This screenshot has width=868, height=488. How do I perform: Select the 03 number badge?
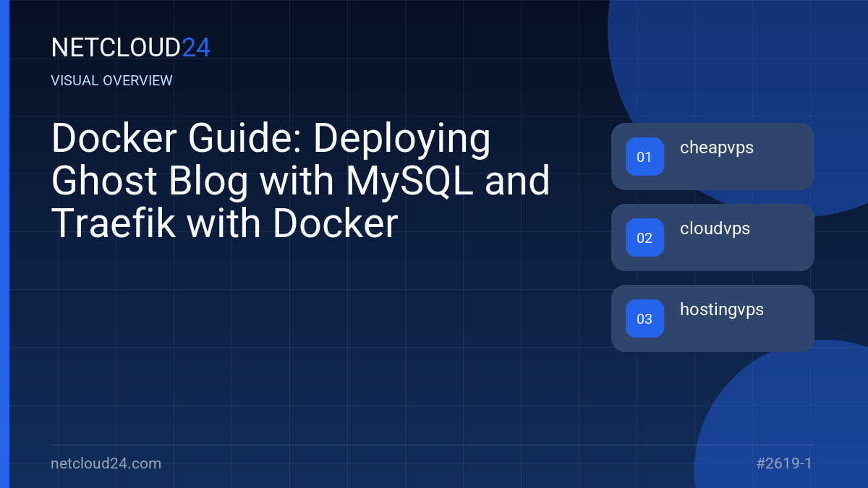click(644, 319)
